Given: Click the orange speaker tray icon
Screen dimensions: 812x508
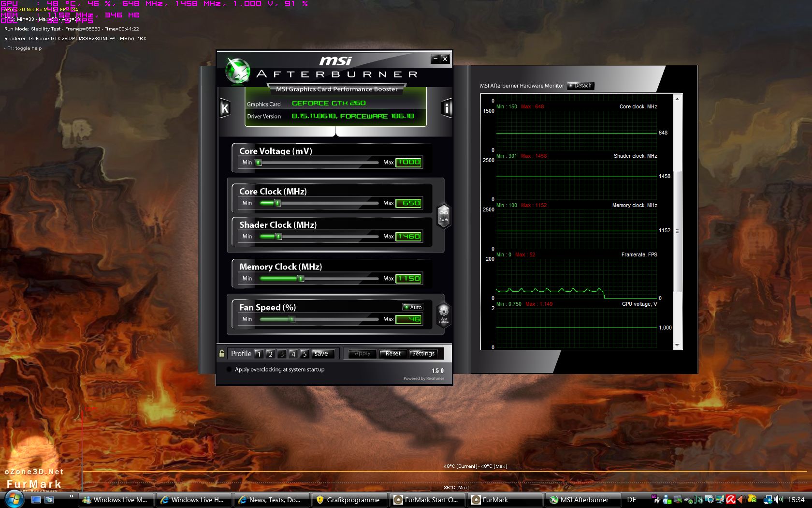Looking at the screenshot, I should tap(741, 500).
